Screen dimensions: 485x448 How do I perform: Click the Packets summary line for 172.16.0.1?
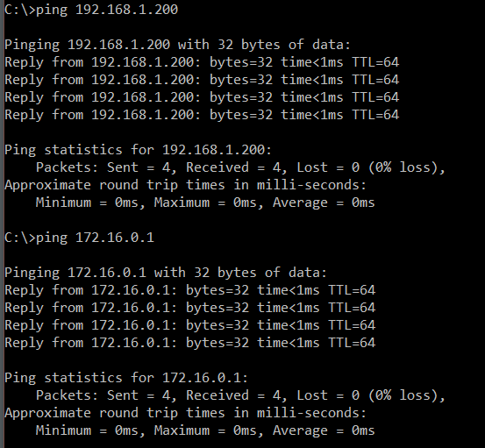[x=240, y=395]
